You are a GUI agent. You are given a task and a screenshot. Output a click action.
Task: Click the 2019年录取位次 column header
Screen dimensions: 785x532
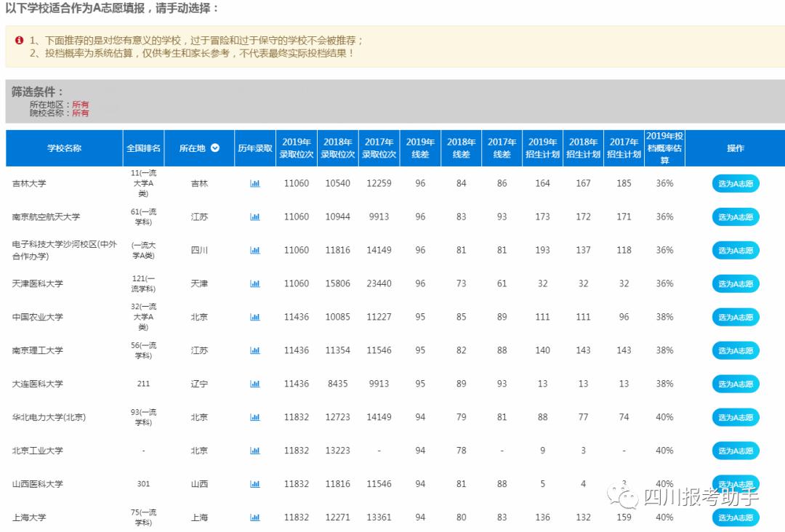(x=297, y=148)
